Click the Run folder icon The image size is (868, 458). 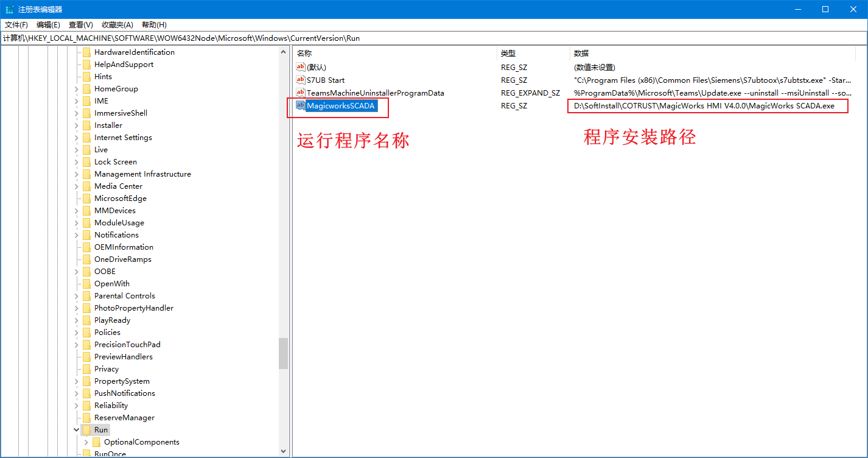(x=86, y=430)
